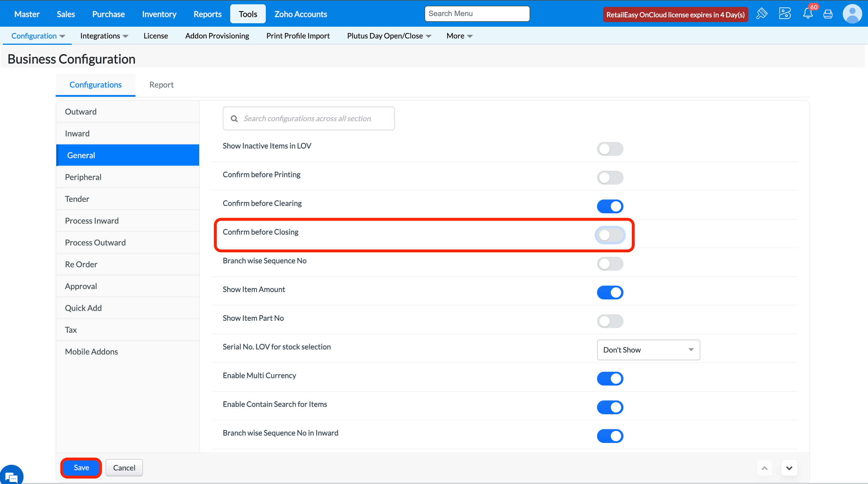Screen dimensions: 868x484
Task: Click the printer icon in top bar
Action: click(x=828, y=14)
